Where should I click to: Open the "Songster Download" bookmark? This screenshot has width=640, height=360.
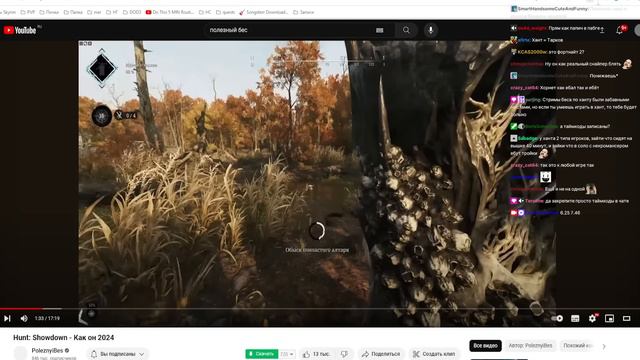tap(264, 12)
